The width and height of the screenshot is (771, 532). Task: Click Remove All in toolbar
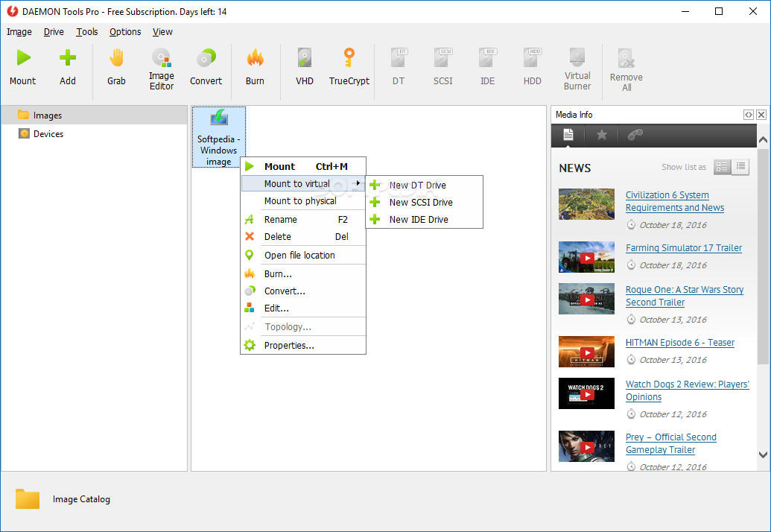pyautogui.click(x=626, y=70)
